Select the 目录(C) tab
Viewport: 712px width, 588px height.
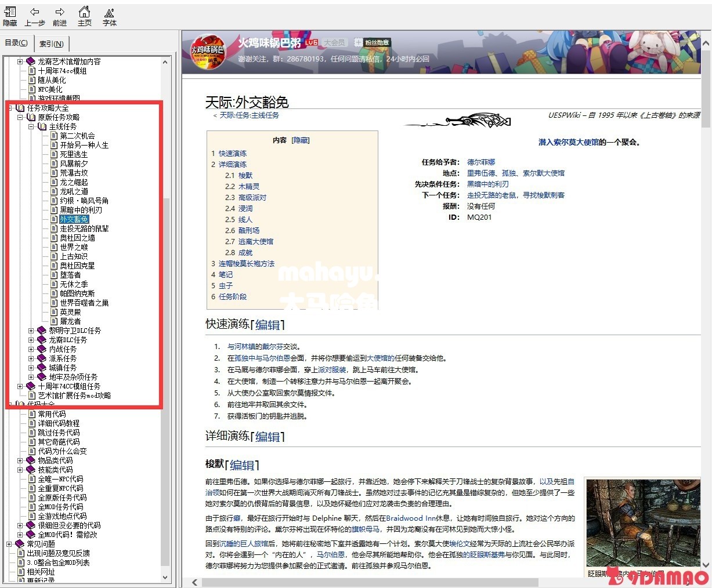pos(16,43)
